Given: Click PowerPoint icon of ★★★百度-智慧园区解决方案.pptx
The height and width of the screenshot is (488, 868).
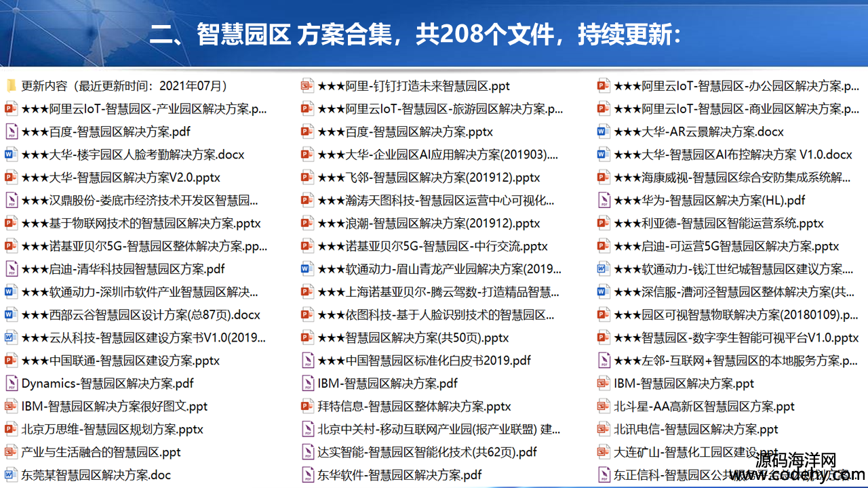Looking at the screenshot, I should click(x=307, y=131).
